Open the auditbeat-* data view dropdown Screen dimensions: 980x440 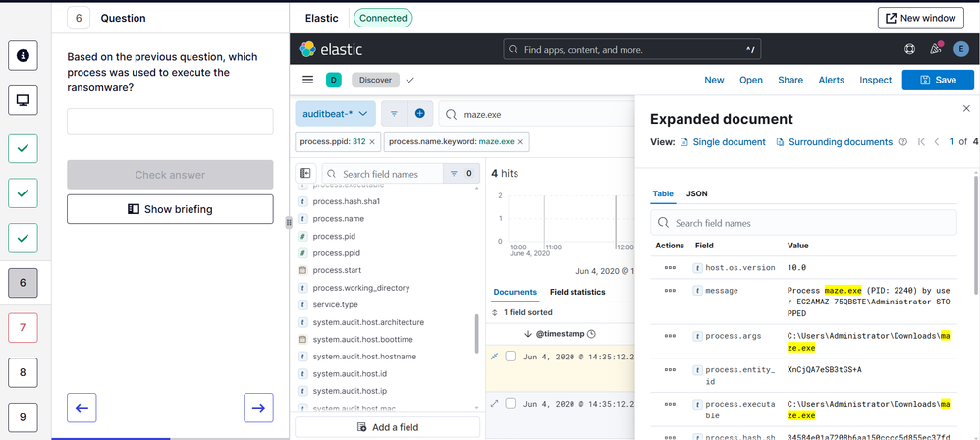(x=335, y=114)
